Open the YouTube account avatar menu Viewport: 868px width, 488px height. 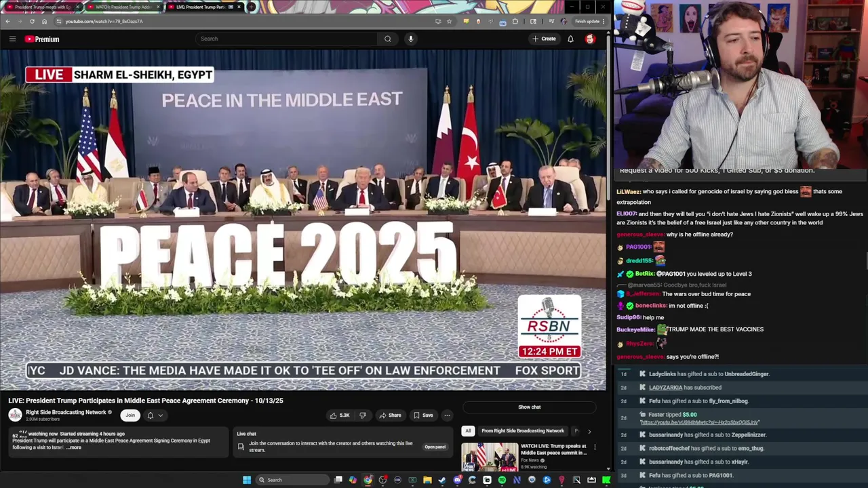tap(590, 39)
